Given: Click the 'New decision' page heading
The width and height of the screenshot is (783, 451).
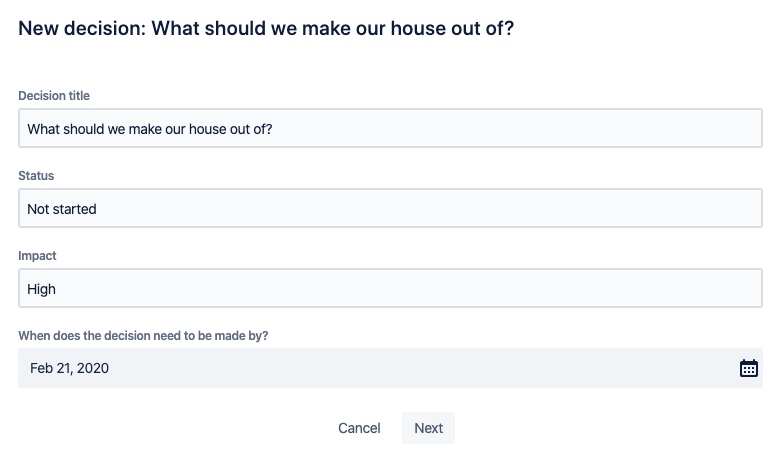Looking at the screenshot, I should 266,28.
